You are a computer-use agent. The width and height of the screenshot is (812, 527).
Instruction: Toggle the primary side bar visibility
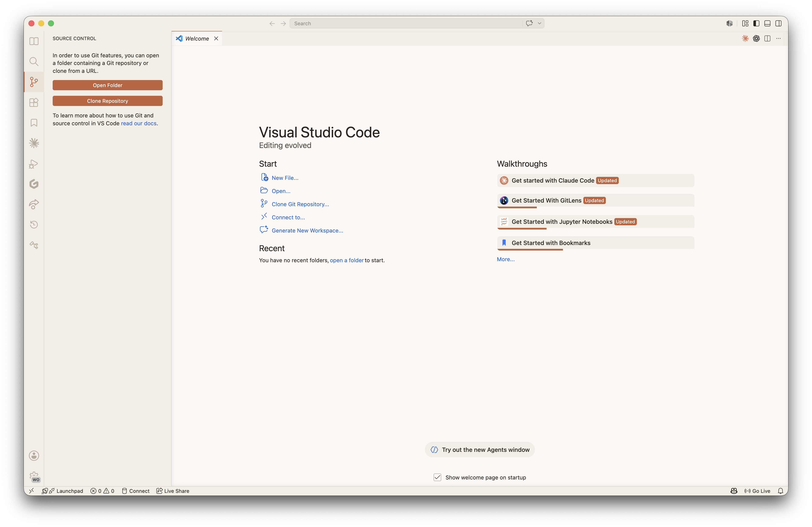pyautogui.click(x=756, y=24)
